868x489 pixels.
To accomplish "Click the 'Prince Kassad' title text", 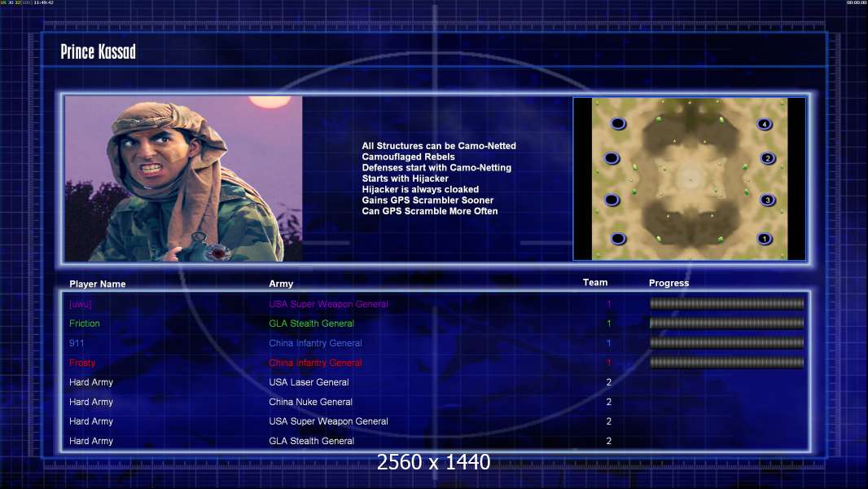I will (98, 52).
